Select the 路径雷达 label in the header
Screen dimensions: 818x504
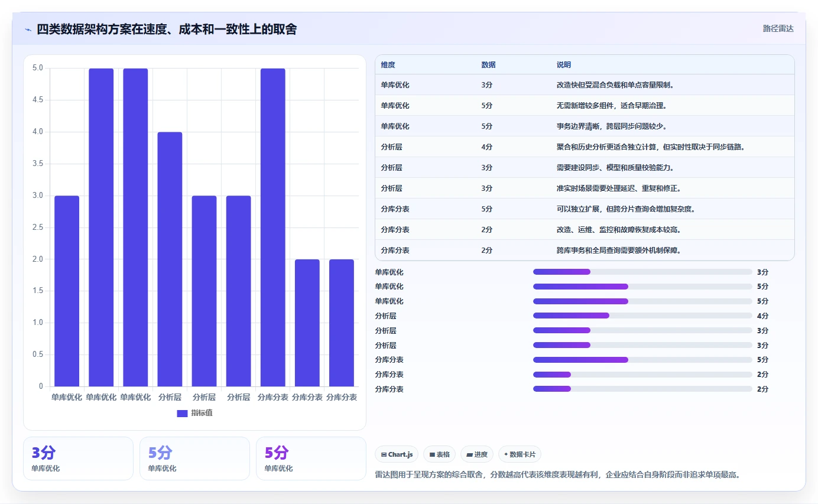pos(778,28)
